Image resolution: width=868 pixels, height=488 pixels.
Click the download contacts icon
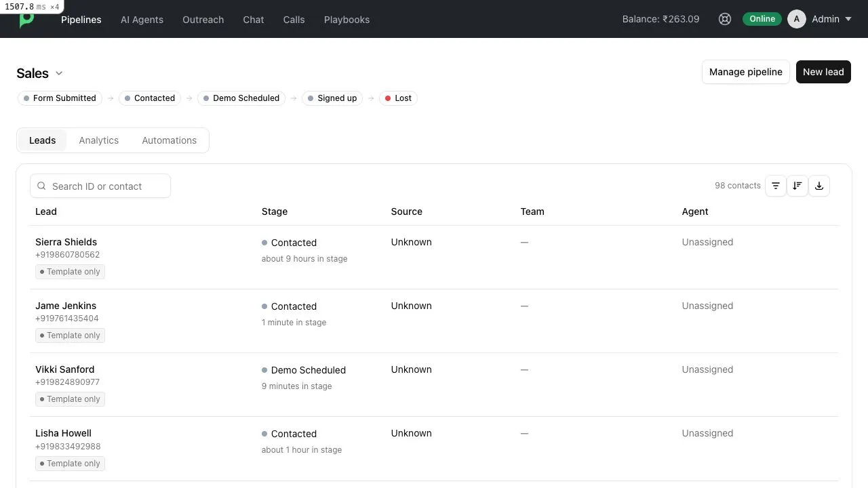click(819, 186)
